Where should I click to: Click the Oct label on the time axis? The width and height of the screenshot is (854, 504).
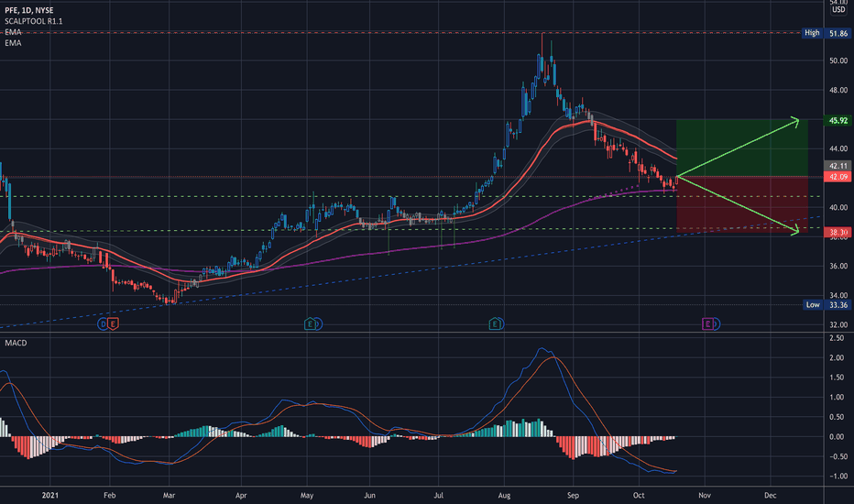(x=639, y=495)
